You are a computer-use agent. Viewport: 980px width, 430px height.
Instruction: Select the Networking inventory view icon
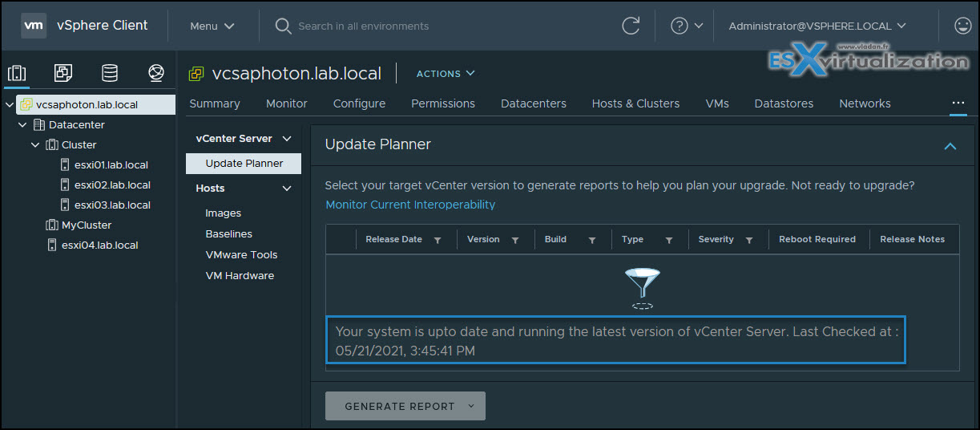156,74
